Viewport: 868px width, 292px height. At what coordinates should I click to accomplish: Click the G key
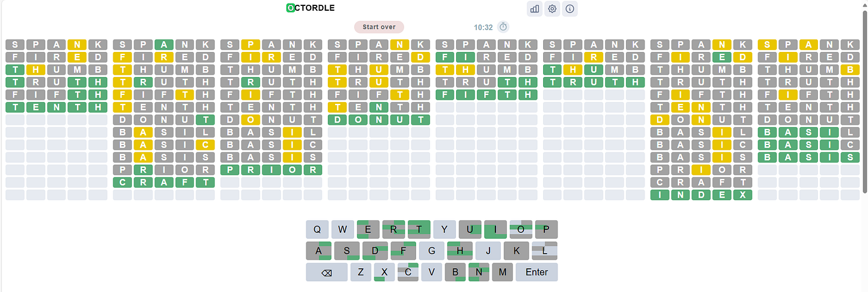(432, 251)
